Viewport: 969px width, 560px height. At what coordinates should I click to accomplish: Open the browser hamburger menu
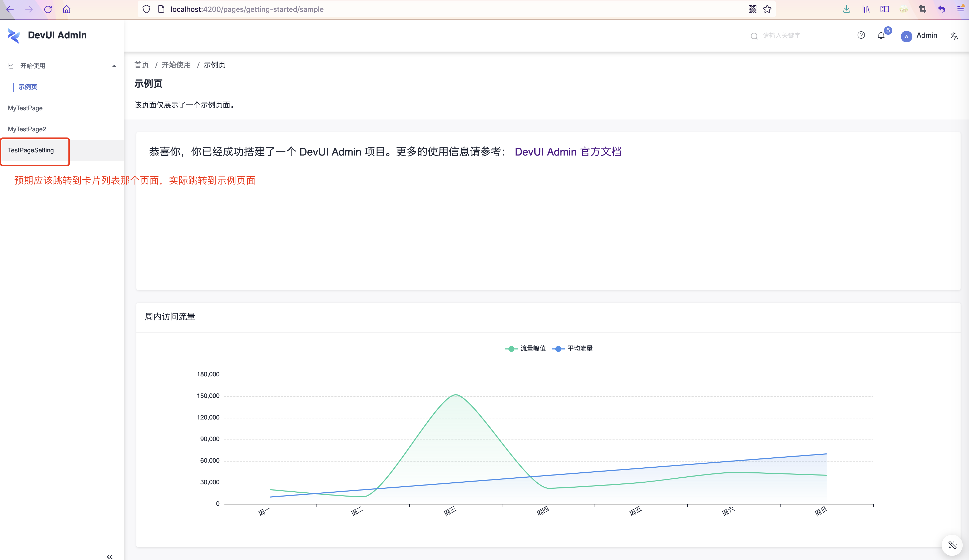[x=960, y=9]
